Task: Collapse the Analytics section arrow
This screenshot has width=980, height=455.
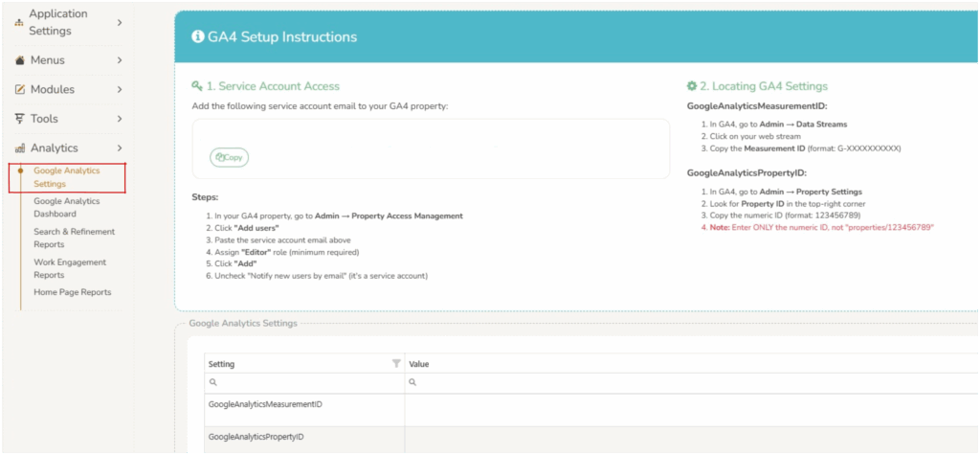Action: coord(120,148)
